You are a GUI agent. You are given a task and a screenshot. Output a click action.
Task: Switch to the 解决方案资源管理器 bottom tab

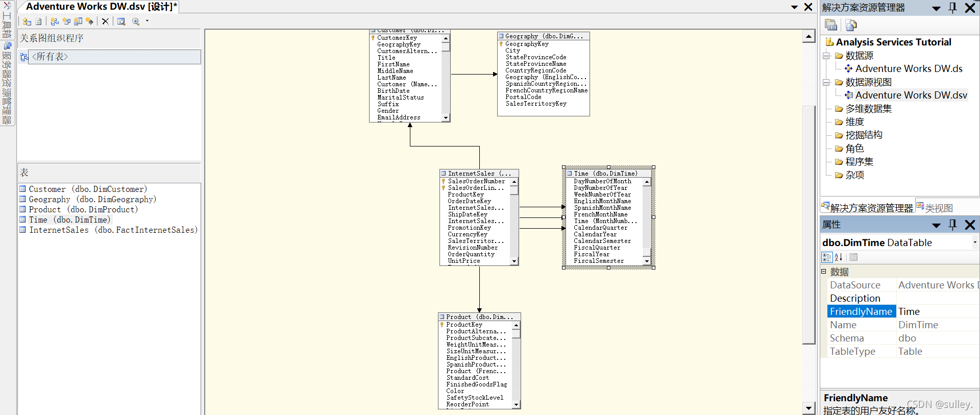coord(867,208)
